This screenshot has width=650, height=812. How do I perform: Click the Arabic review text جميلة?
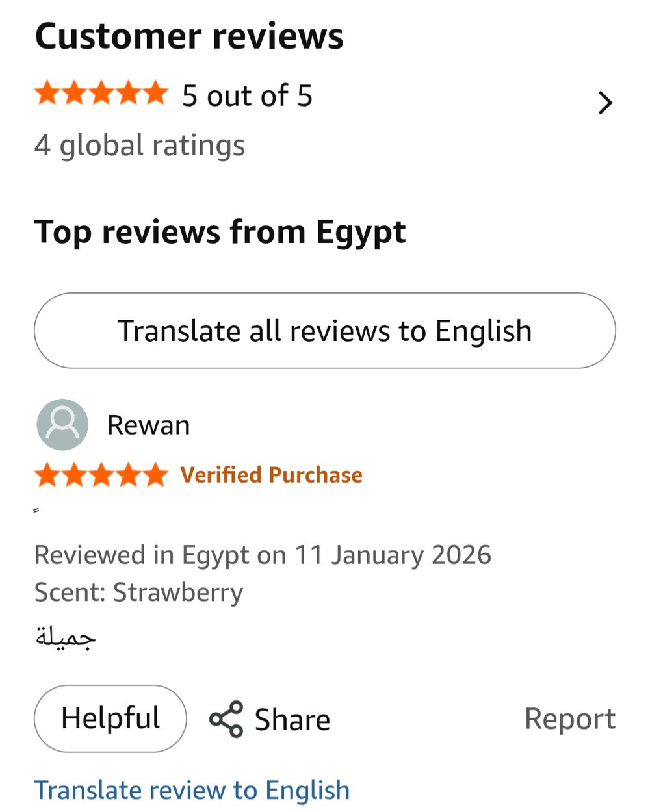click(65, 635)
